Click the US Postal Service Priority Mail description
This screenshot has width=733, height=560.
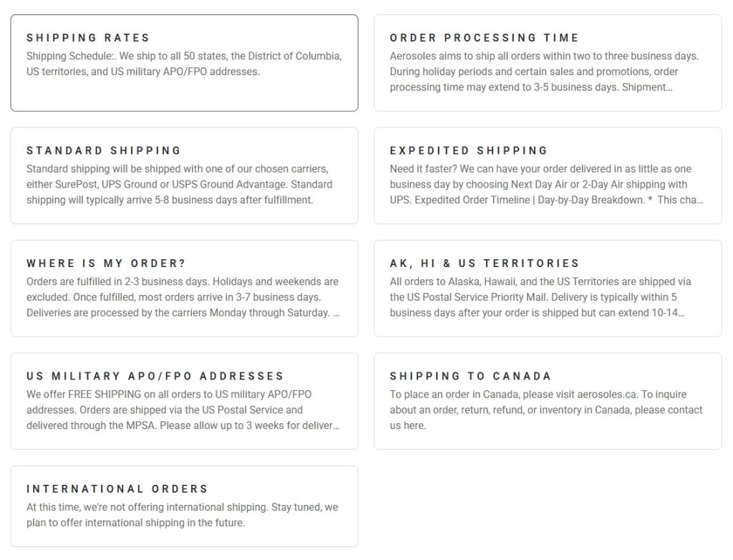pos(540,297)
